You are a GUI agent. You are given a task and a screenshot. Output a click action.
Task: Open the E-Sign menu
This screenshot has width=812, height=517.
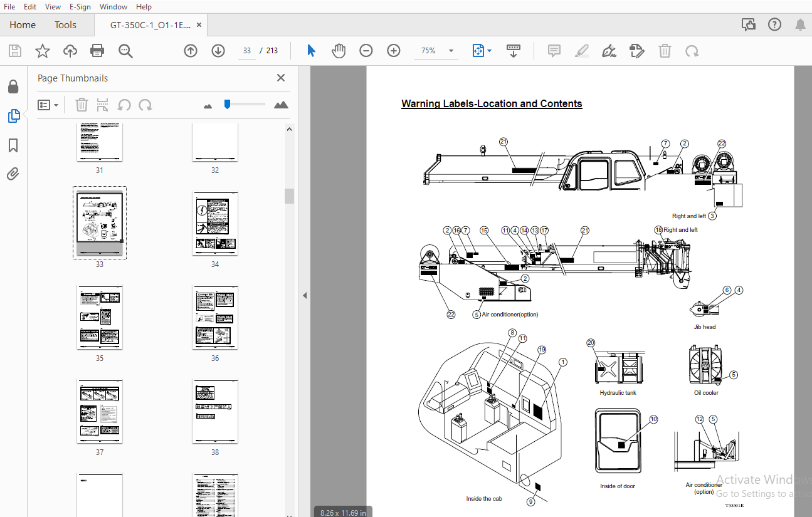pyautogui.click(x=80, y=7)
